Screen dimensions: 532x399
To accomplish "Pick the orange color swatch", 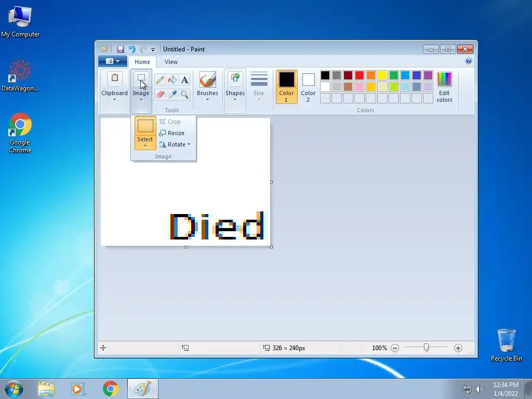I will [371, 75].
